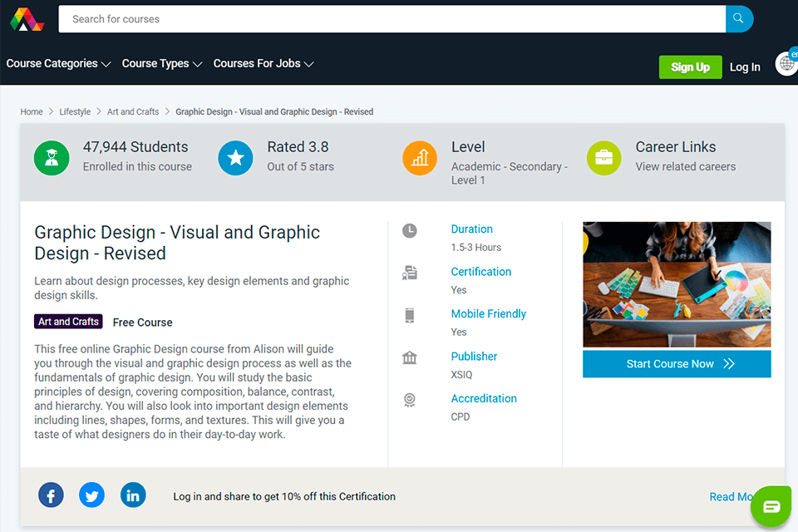
Task: Share course via Twitter icon
Action: pos(91,495)
